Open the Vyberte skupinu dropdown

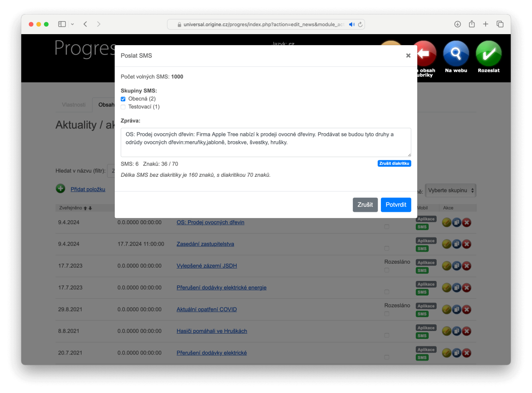point(450,190)
